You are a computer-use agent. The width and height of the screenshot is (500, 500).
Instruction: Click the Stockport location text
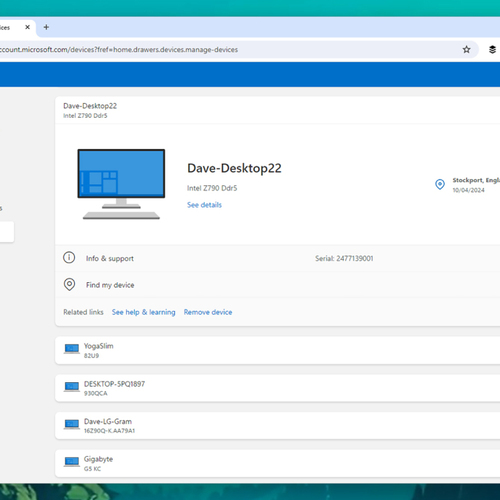pos(476,180)
